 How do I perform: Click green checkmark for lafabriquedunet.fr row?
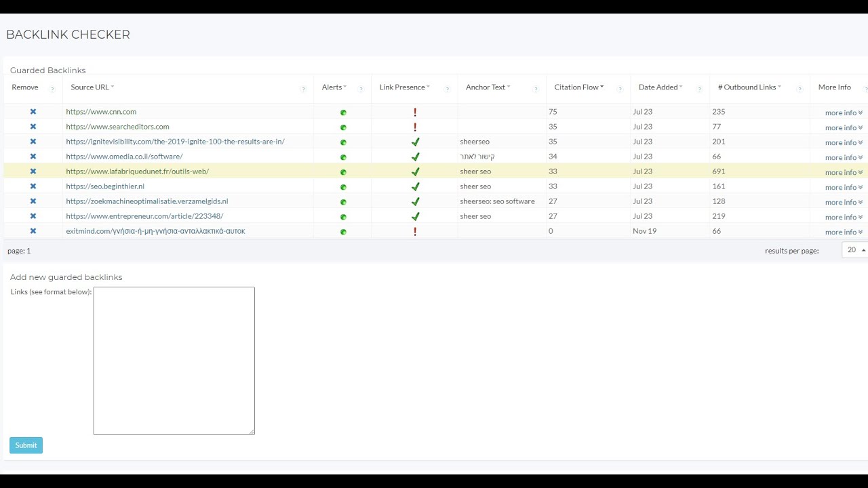tap(416, 171)
